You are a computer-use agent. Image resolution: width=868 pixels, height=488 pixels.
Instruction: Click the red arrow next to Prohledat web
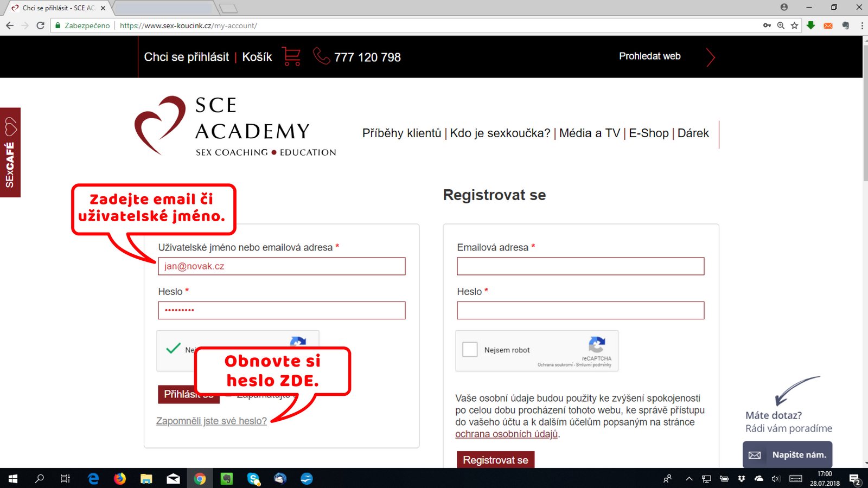(x=710, y=57)
